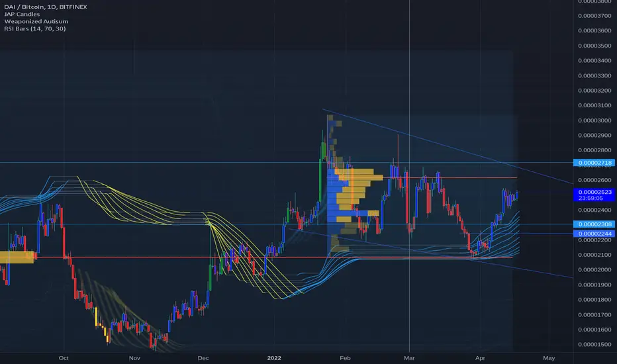The image size is (617, 364).
Task: Click the Oct label on time axis
Action: pyautogui.click(x=64, y=358)
